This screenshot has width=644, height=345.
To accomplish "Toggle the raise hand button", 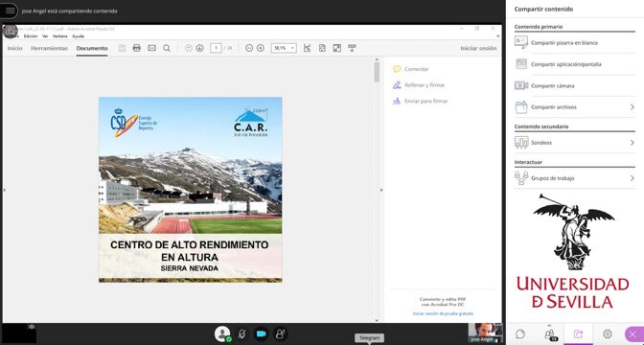I will point(281,333).
